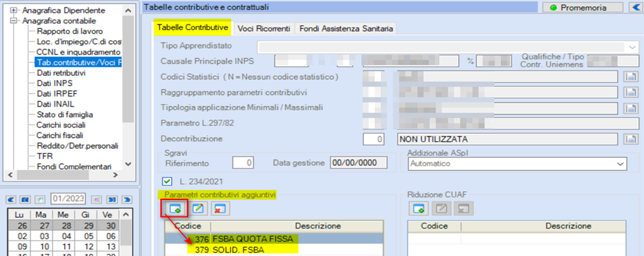644x256 pixels.
Task: Select Anagrafica Dipendente tree label
Action: pyautogui.click(x=63, y=10)
